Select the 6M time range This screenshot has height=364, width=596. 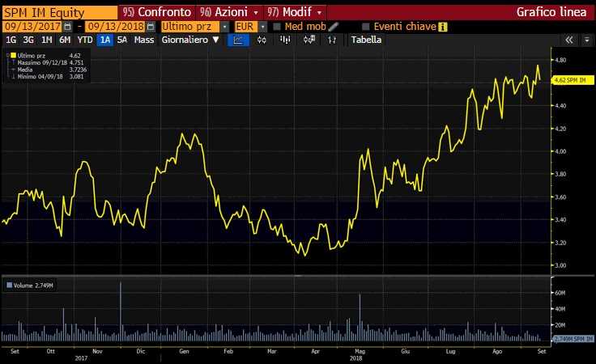65,40
